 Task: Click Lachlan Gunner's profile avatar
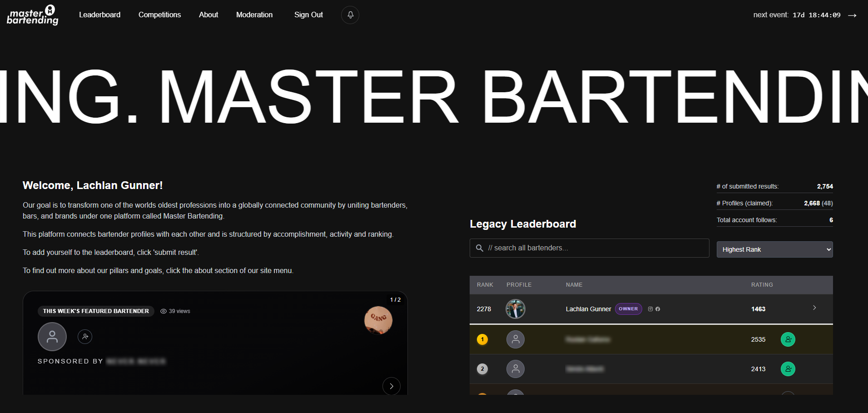pyautogui.click(x=516, y=309)
